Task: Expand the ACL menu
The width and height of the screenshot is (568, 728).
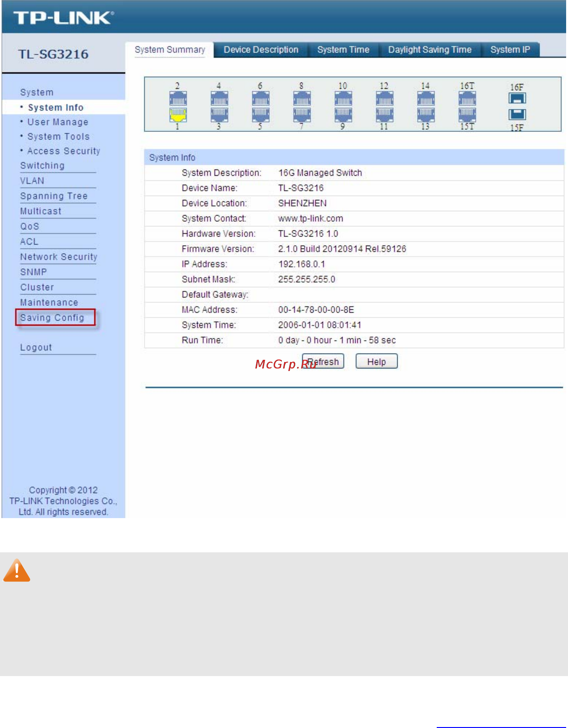Action: coord(29,242)
